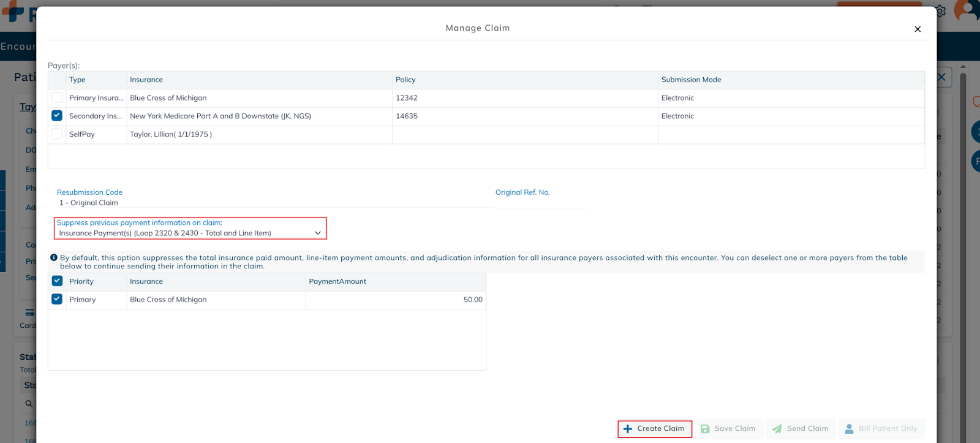The width and height of the screenshot is (980, 443).
Task: Check the Primary Insurance payer checkbox
Action: (x=57, y=97)
